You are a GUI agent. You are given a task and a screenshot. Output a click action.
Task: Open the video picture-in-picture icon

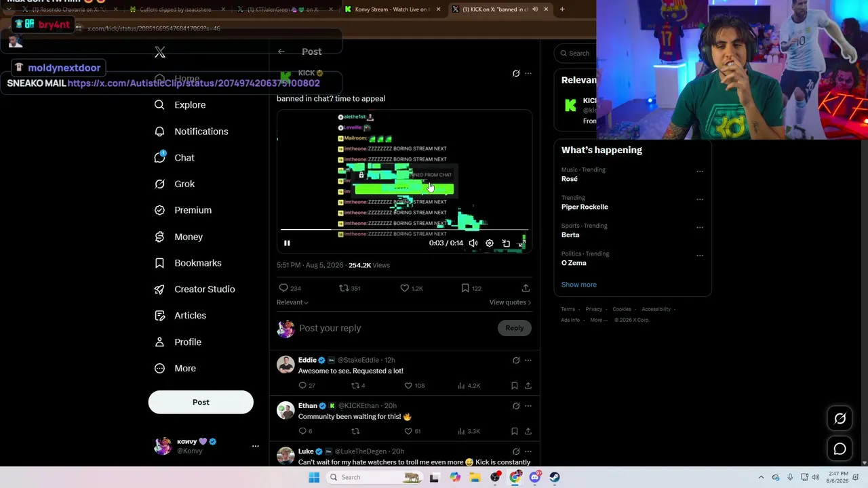coord(506,243)
